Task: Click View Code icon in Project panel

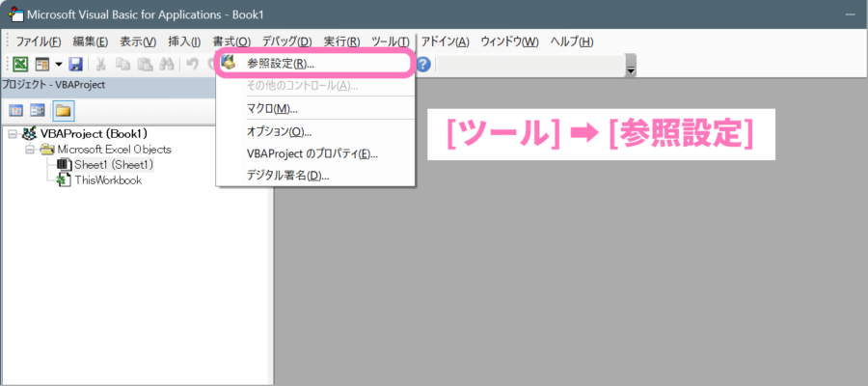Action: click(x=16, y=110)
